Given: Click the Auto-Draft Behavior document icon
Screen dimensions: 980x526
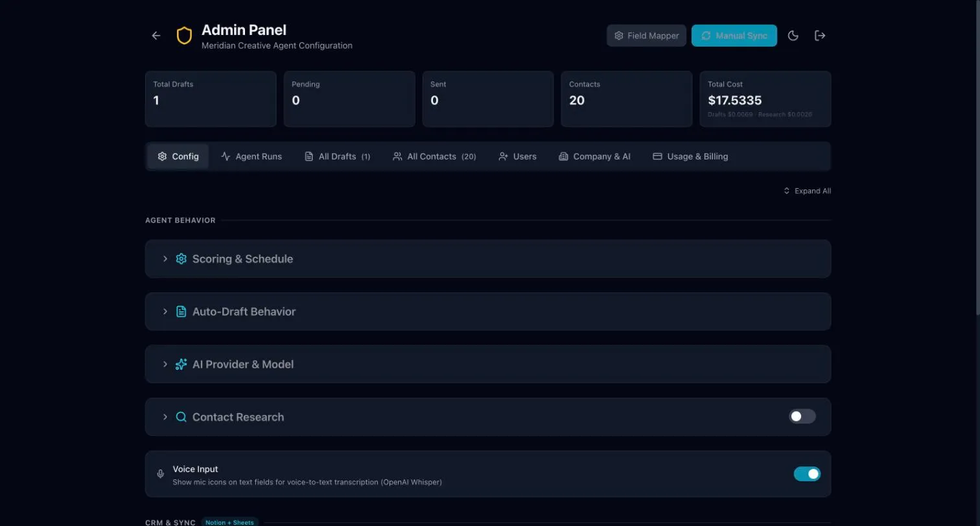Looking at the screenshot, I should click(181, 311).
